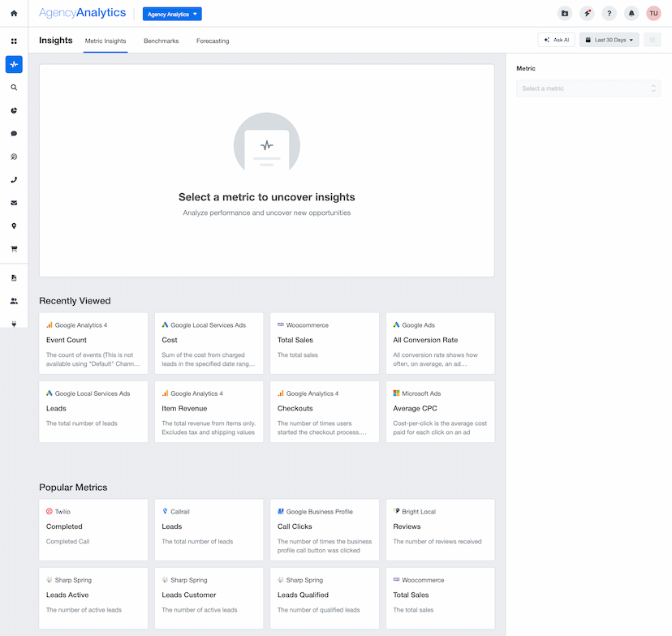Click the Popular Metrics heading
Viewport: 672px width, 636px height.
tap(73, 488)
